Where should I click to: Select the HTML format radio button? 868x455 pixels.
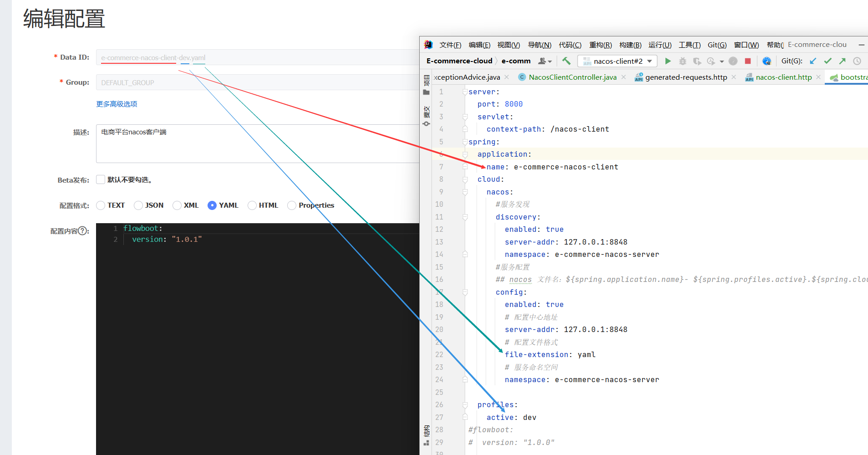coord(252,205)
